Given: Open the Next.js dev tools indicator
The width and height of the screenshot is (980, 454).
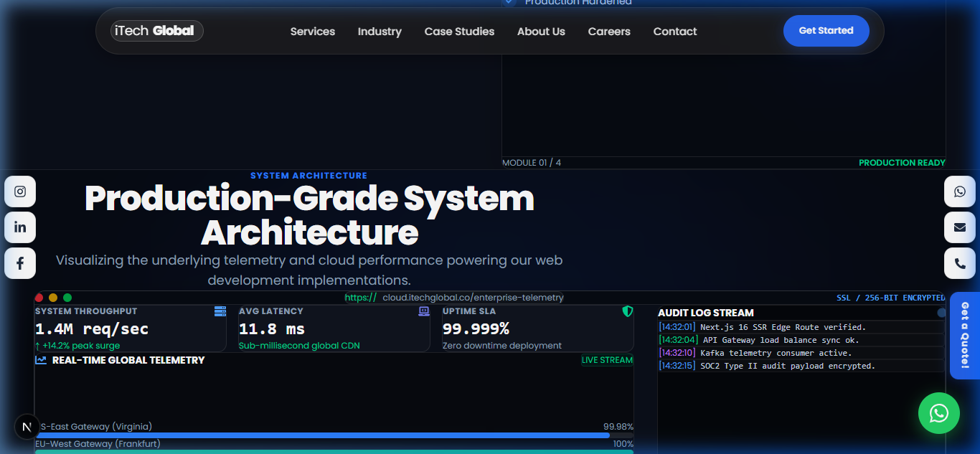Looking at the screenshot, I should coord(27,427).
